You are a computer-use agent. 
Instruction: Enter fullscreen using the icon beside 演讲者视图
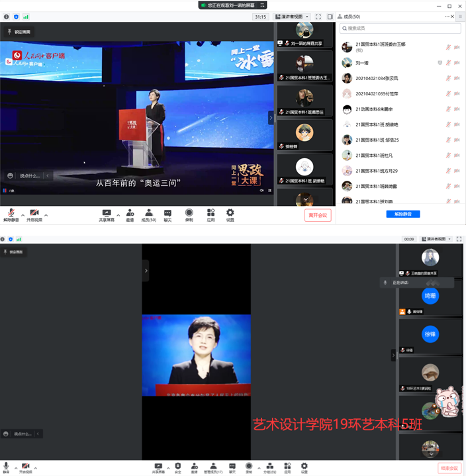[x=318, y=17]
